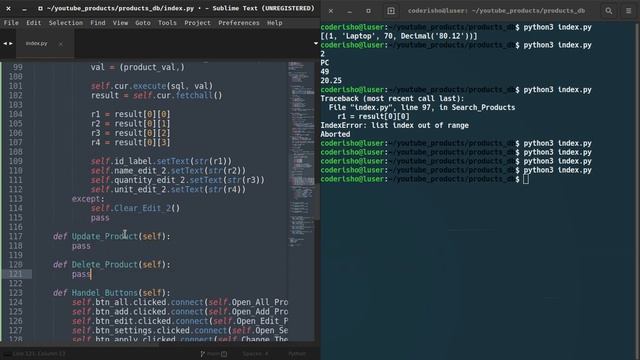Screen dimensions: 640x360
Task: Click 'self.id_label.setText(str(r1))' line
Action: tap(161, 161)
